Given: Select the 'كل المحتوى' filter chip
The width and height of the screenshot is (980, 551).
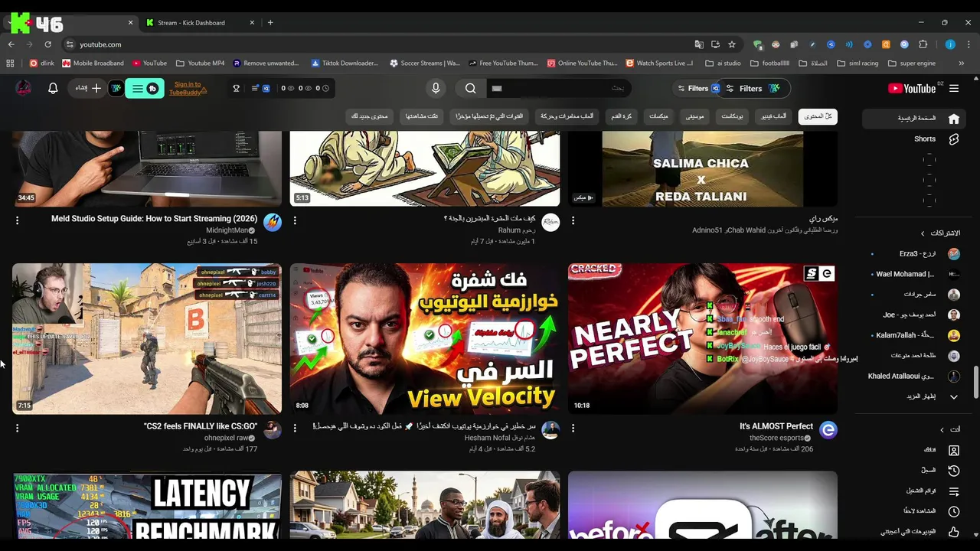Looking at the screenshot, I should [818, 116].
